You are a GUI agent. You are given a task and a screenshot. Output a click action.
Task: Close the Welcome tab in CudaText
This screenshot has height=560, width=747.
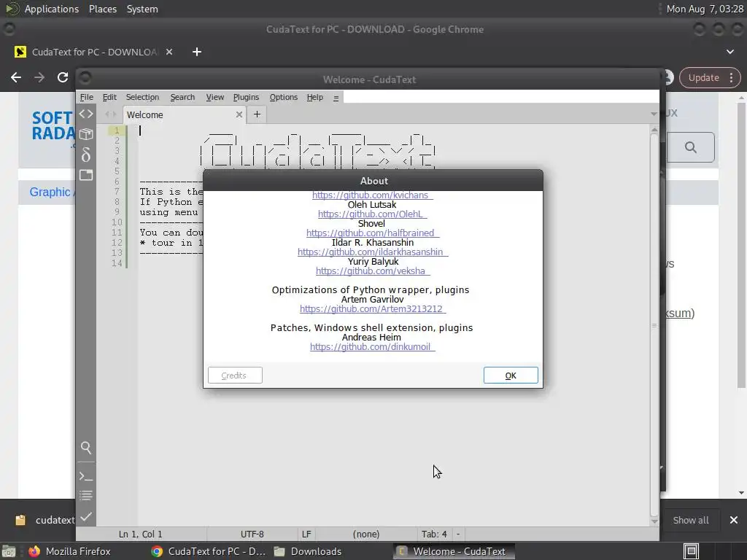(x=239, y=114)
